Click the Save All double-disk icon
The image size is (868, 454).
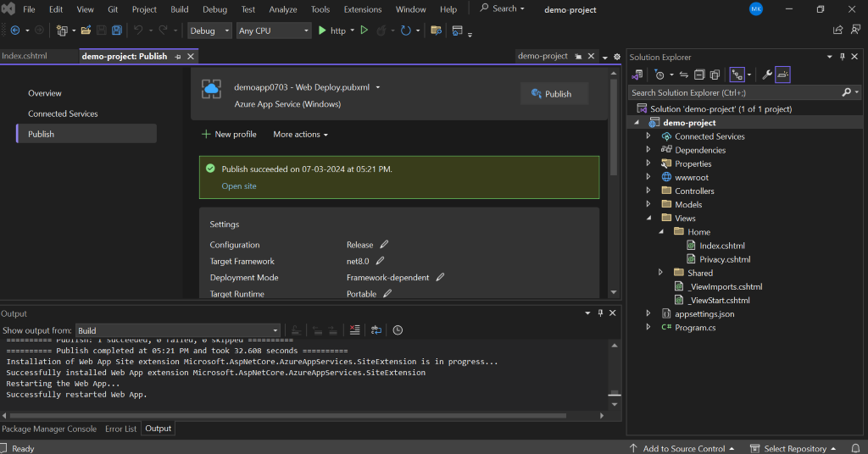click(117, 30)
